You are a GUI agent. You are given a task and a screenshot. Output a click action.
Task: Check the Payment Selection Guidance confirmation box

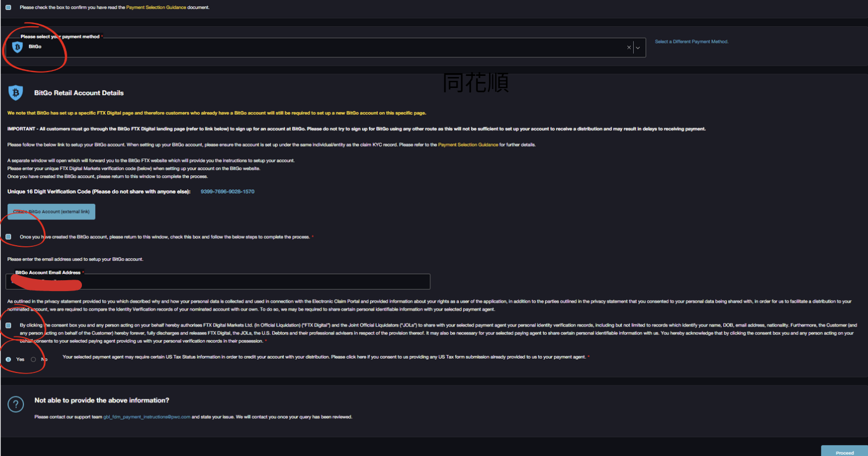pos(8,8)
